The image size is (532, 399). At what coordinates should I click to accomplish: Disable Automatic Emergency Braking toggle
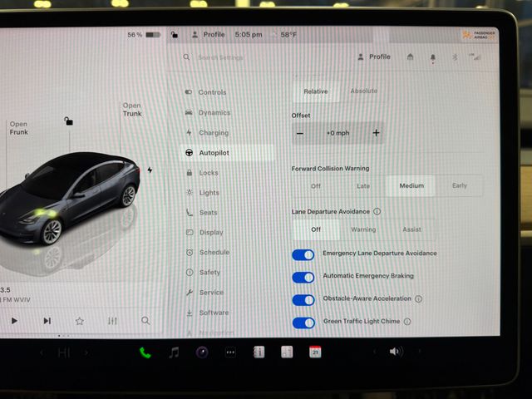(x=303, y=277)
